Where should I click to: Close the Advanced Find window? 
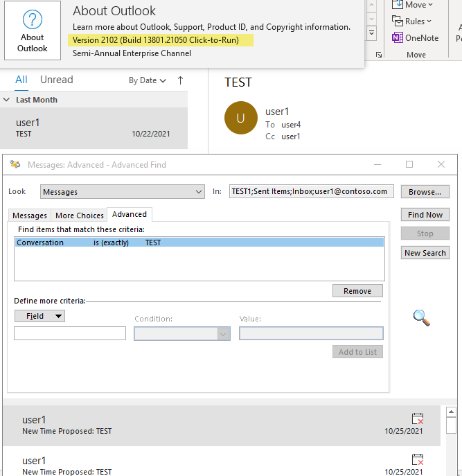point(441,164)
